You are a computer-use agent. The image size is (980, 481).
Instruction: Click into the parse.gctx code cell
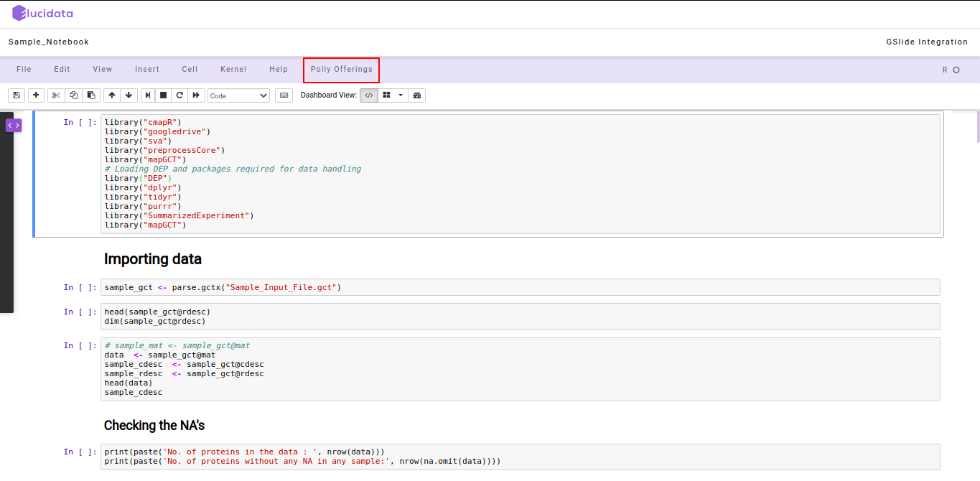point(521,287)
